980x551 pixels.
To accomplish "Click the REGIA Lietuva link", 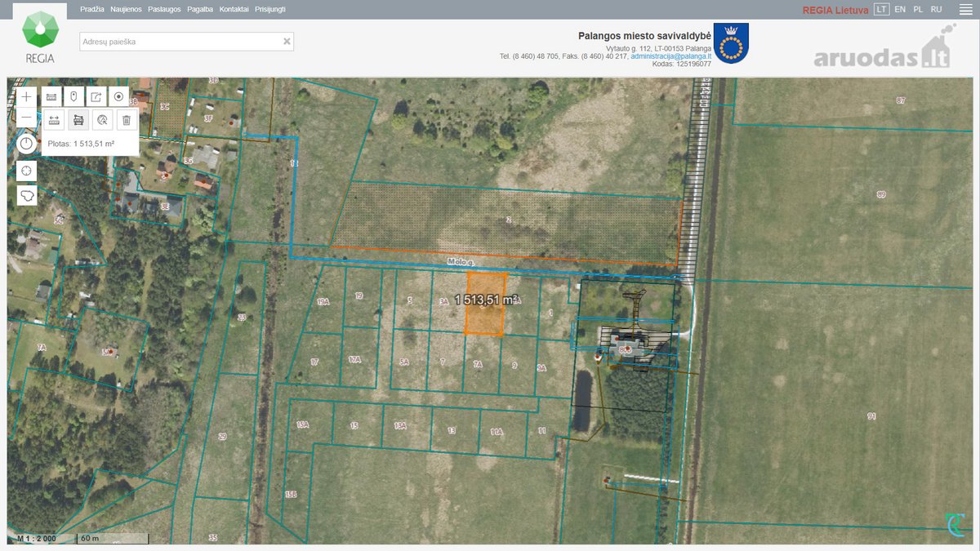I will coord(835,10).
